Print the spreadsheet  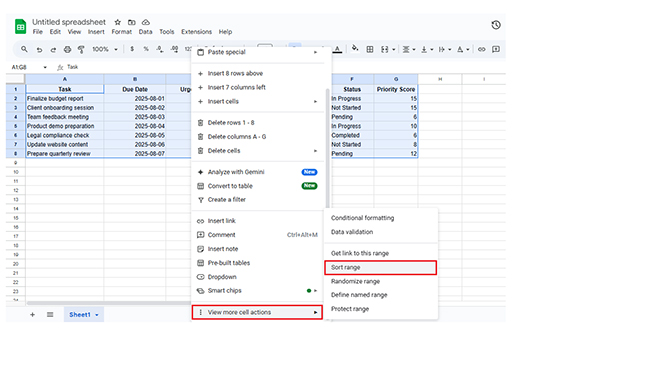[67, 49]
